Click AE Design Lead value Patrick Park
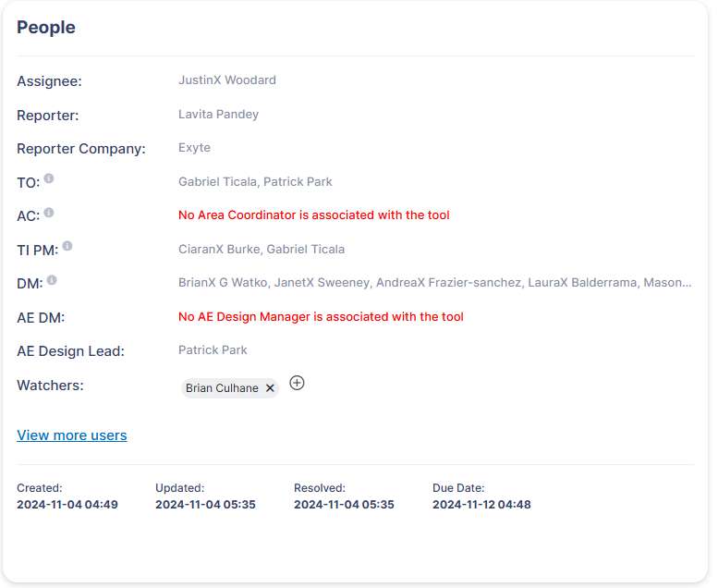This screenshot has height=588, width=718. coord(213,350)
